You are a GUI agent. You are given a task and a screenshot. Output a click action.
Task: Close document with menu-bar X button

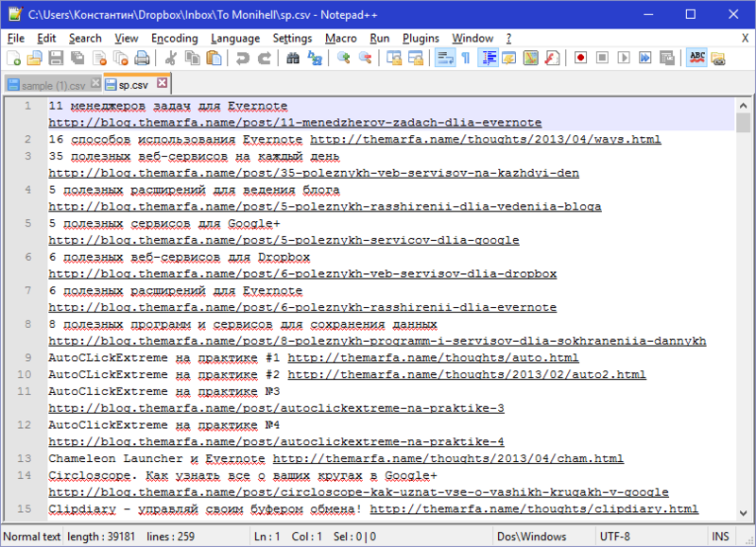(745, 38)
